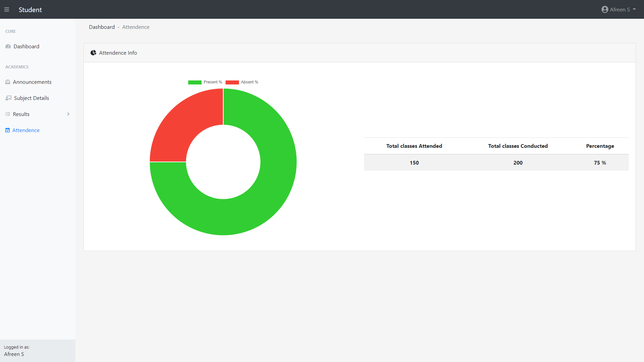Open Announcements from the sidebar
The width and height of the screenshot is (644, 362).
[x=32, y=82]
